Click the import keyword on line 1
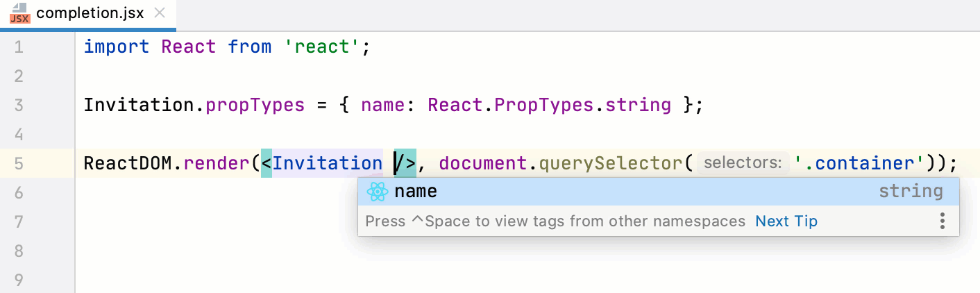Screen dimensions: 980x293 (x=117, y=47)
